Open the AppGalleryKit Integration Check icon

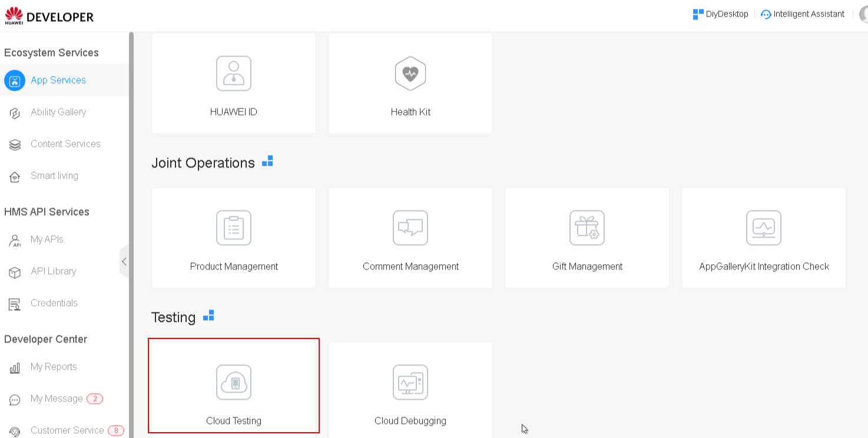764,228
